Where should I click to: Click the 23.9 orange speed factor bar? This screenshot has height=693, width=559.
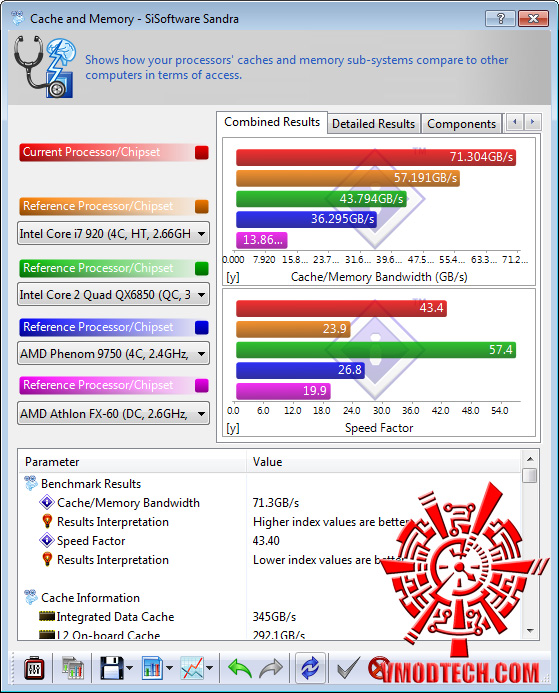pyautogui.click(x=293, y=329)
